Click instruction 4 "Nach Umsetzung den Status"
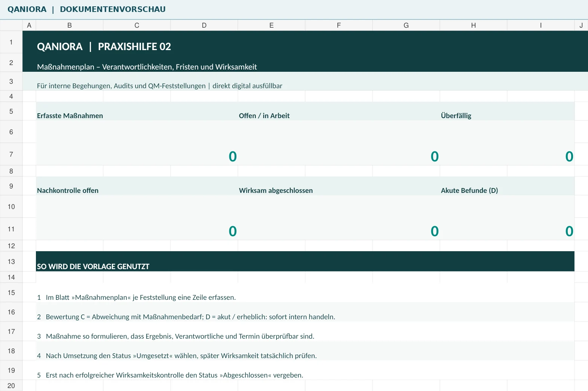Screen dimensions: 588x391 coord(177,356)
